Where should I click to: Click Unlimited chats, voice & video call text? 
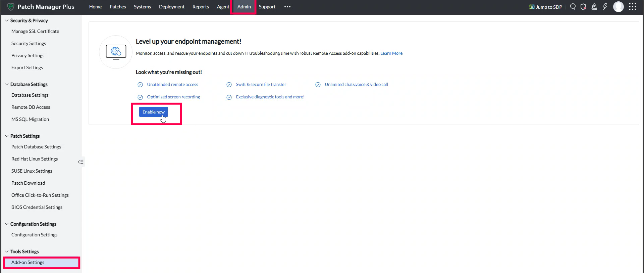356,85
